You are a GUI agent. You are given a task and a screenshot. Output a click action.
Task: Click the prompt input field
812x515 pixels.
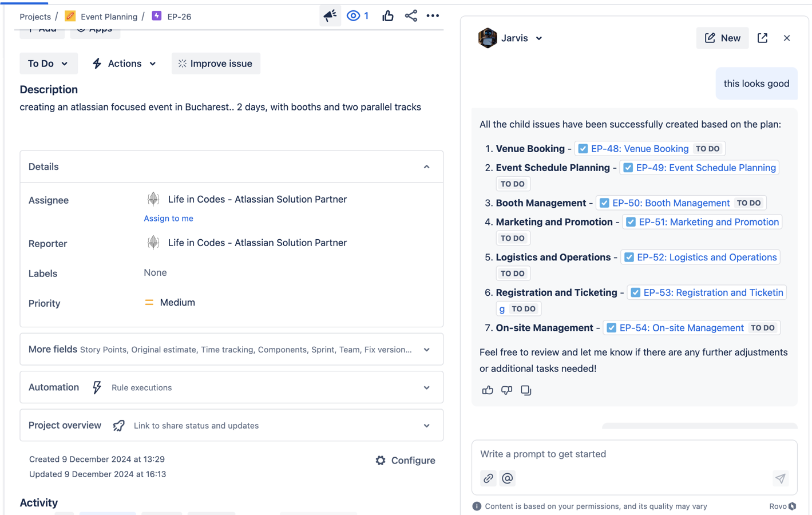point(634,454)
